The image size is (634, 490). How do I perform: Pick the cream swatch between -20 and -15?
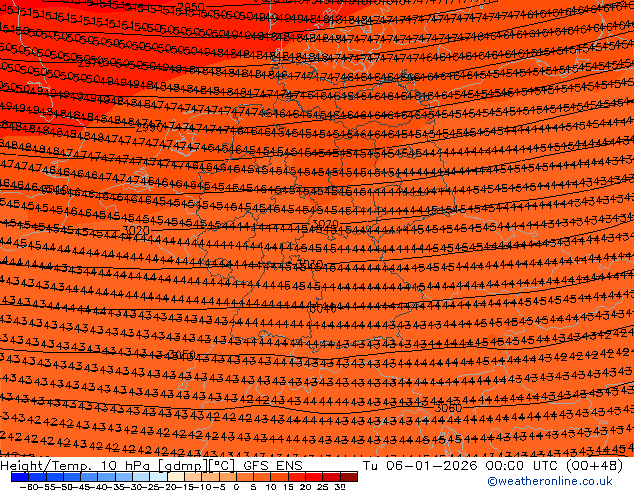point(175,477)
